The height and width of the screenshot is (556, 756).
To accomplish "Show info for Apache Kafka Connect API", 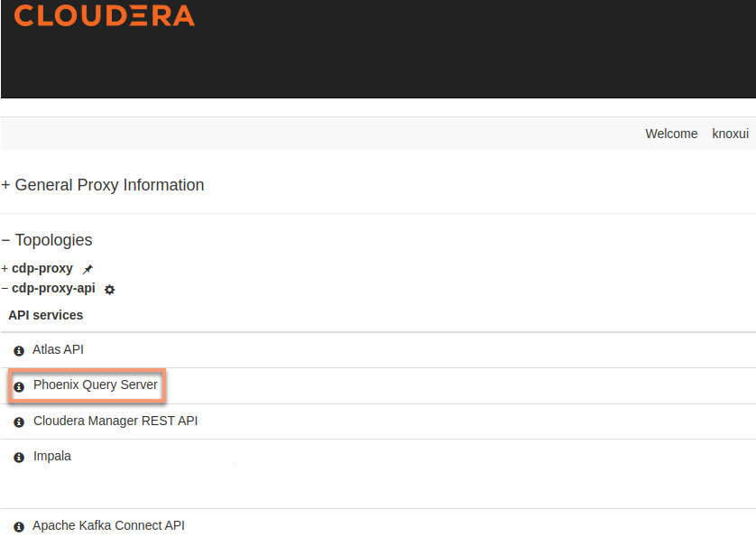I will click(19, 527).
